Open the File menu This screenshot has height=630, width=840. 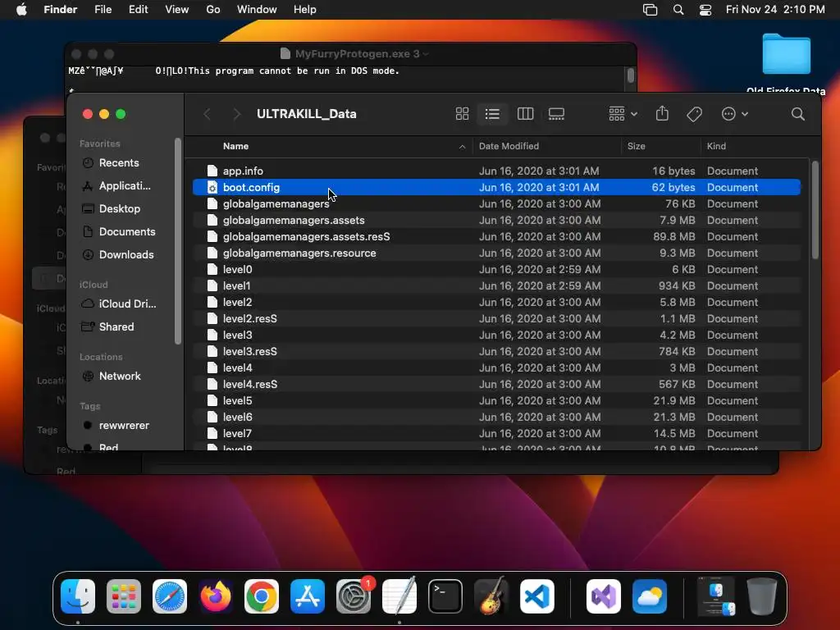click(x=103, y=10)
